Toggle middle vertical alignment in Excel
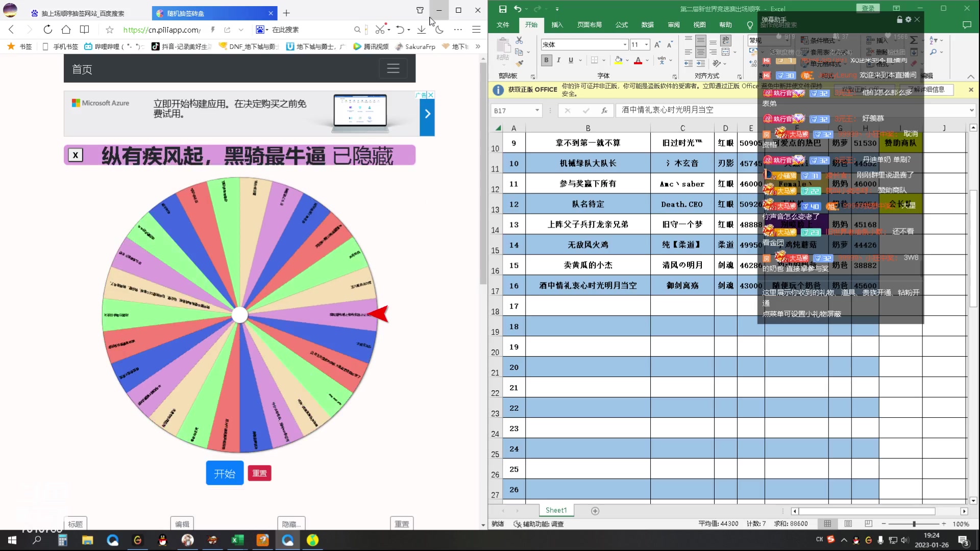 pos(701,40)
